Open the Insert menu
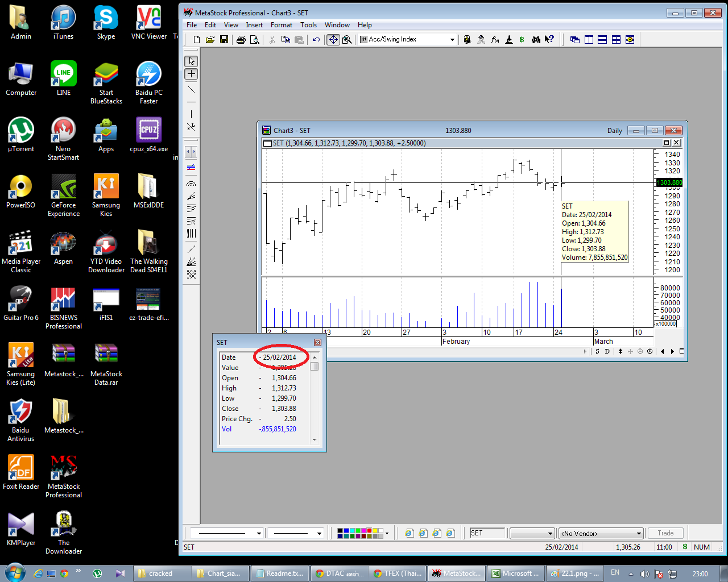The height and width of the screenshot is (582, 728). [254, 25]
